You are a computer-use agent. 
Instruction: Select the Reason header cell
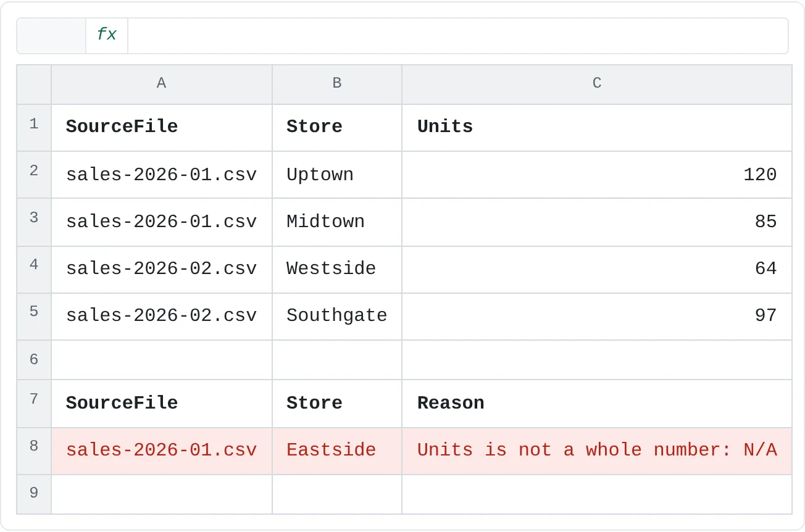point(597,404)
